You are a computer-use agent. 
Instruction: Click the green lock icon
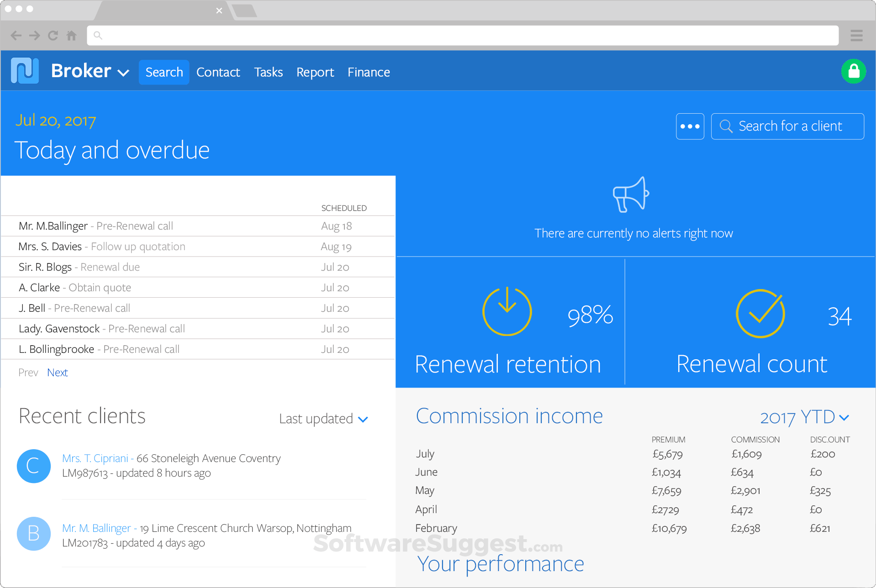(x=854, y=71)
